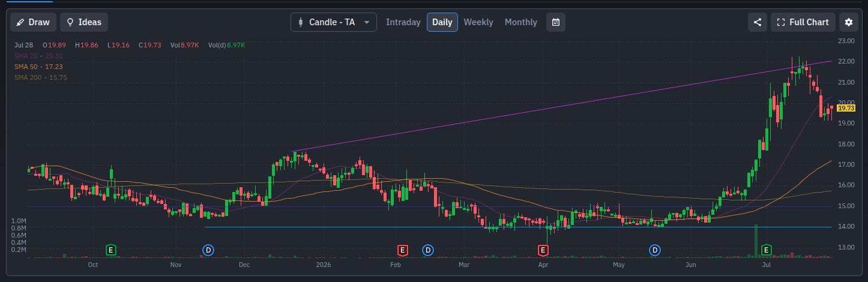Click the 1.0M volume axis label

pos(19,221)
